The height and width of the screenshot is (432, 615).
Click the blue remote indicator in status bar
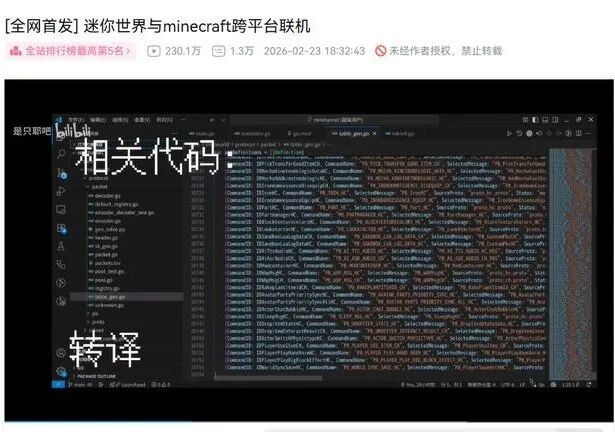point(58,385)
